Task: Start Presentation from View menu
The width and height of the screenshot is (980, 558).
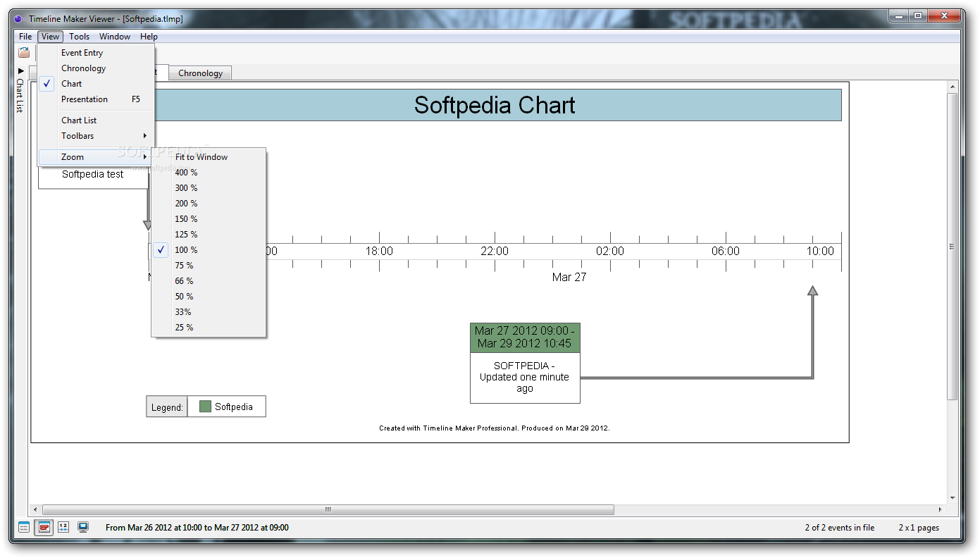Action: point(96,99)
